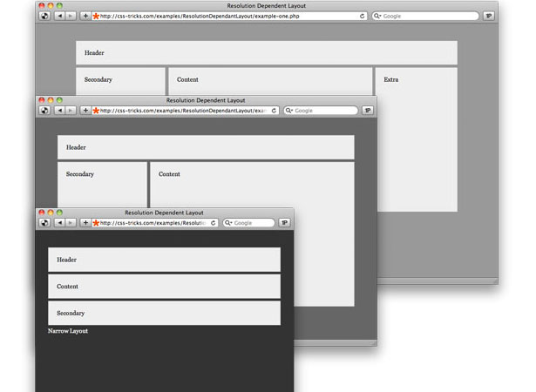
Task: Click the Google search field in middle window
Action: point(321,111)
